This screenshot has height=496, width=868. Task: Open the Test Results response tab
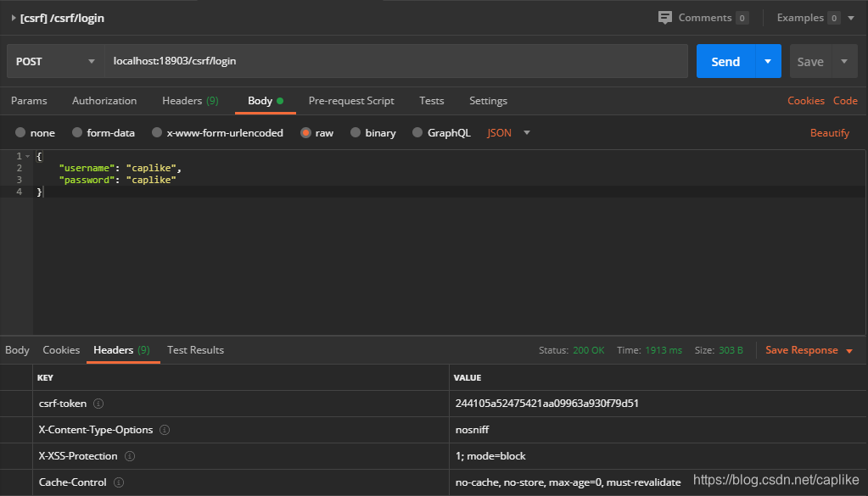[x=195, y=349]
